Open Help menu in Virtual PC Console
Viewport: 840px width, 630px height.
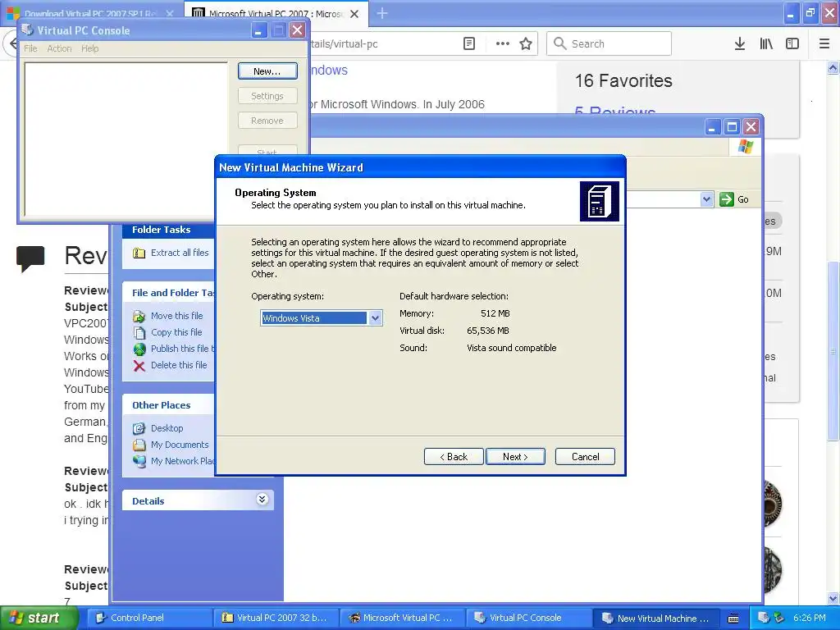[90, 48]
